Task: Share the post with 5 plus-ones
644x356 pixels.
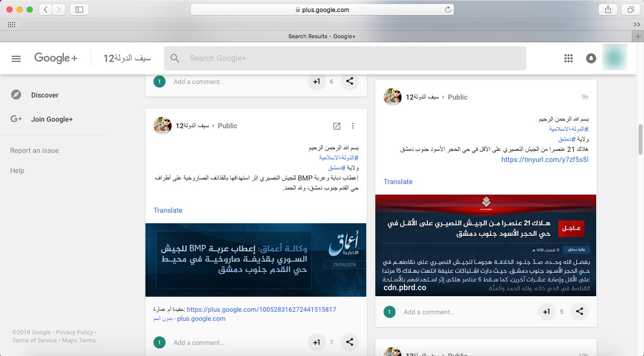Action: click(580, 312)
